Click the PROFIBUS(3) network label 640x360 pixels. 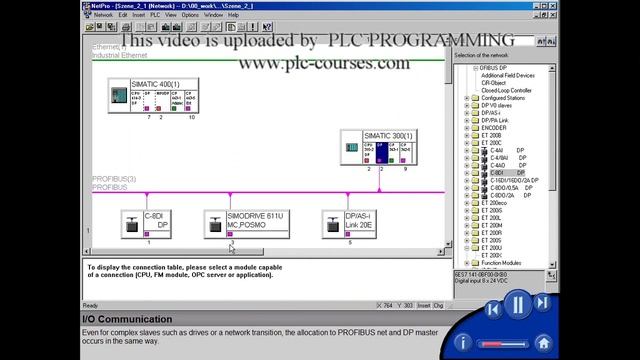(x=114, y=179)
